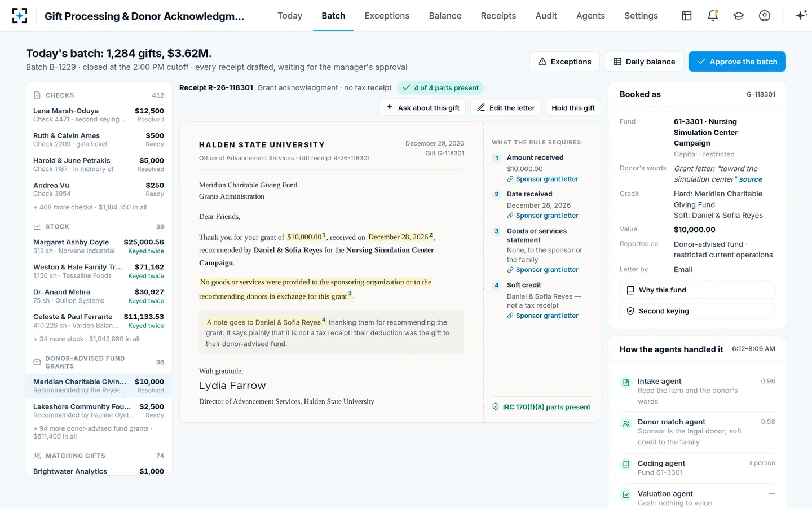Open Sponsor grant letter link under Date received

(x=542, y=216)
